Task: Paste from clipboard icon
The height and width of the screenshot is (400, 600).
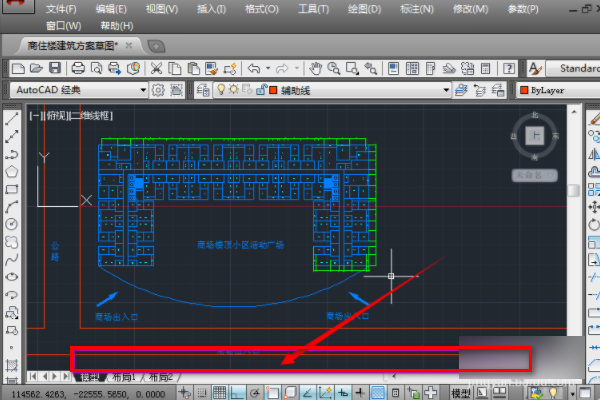Action: [194, 69]
